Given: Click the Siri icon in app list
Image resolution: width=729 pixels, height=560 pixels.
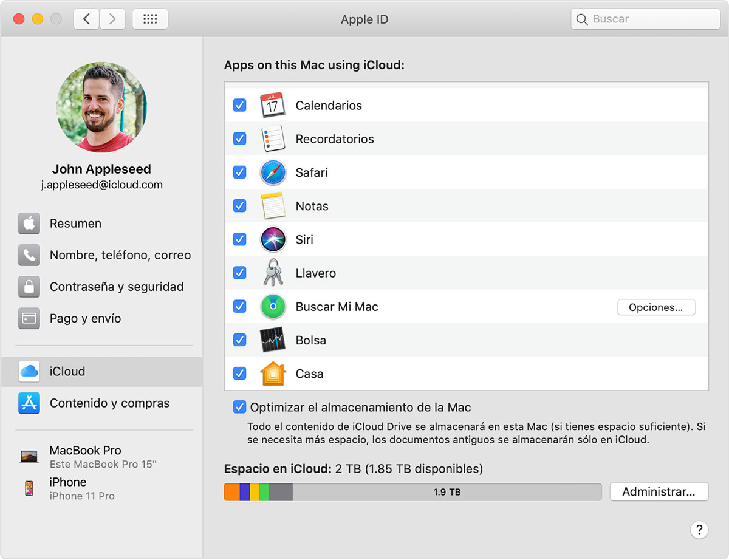Looking at the screenshot, I should click(273, 239).
